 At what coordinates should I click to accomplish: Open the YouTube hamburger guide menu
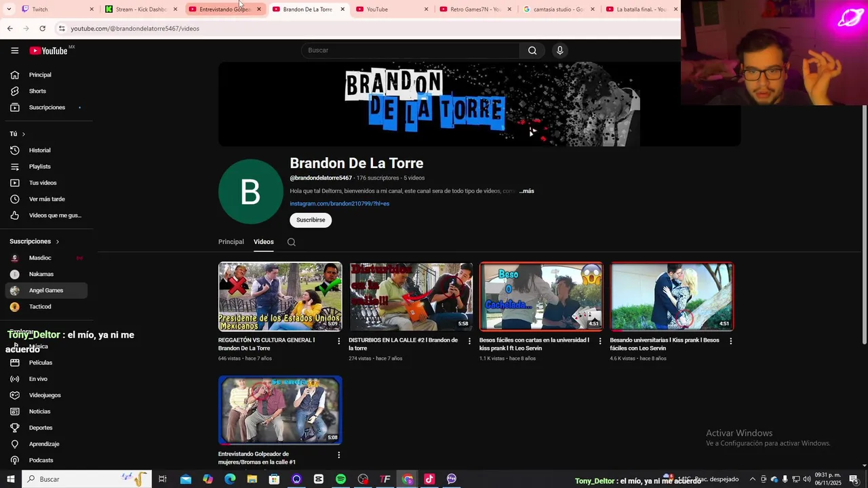click(x=14, y=50)
